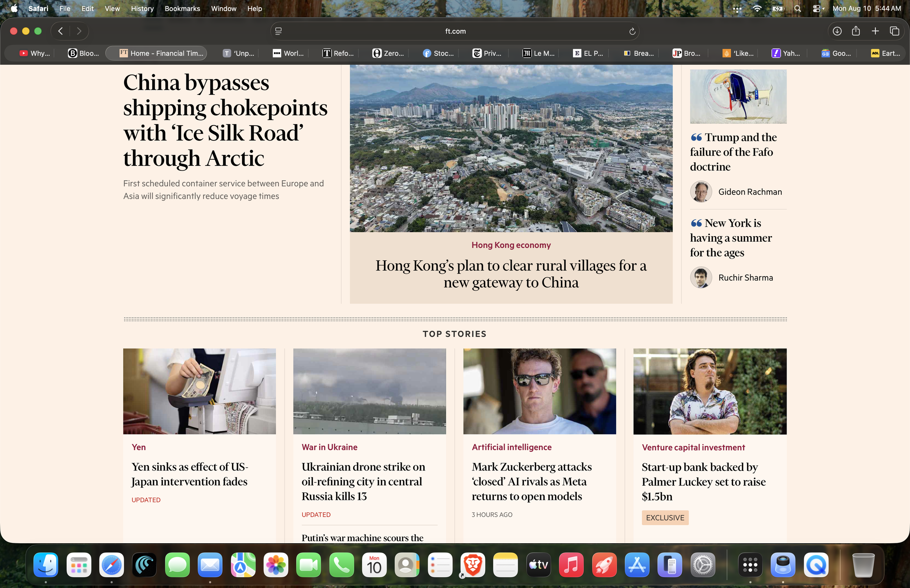Read 'New York is having a summer' column
Image resolution: width=910 pixels, height=588 pixels.
pyautogui.click(x=731, y=238)
